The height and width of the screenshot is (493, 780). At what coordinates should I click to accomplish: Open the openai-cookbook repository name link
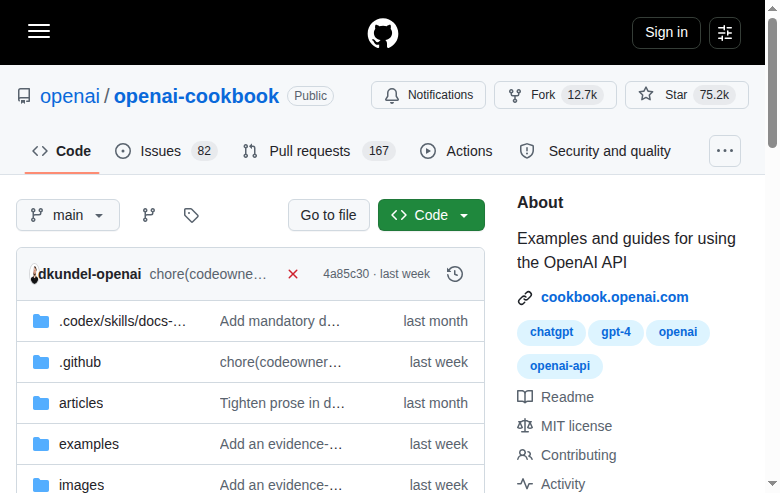coord(196,96)
